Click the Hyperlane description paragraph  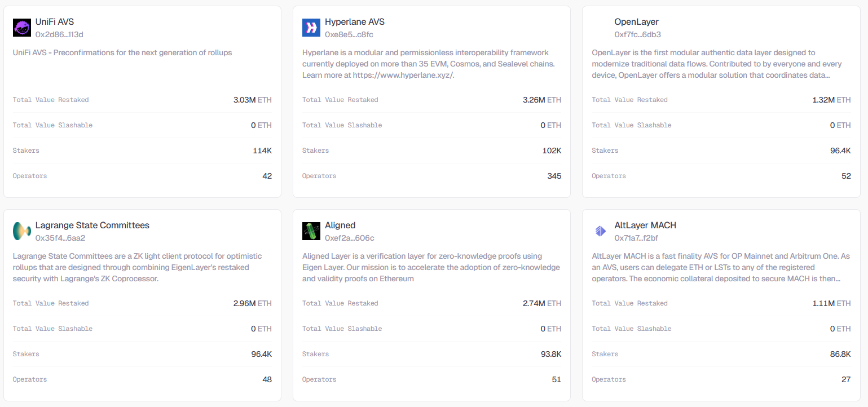click(x=429, y=64)
